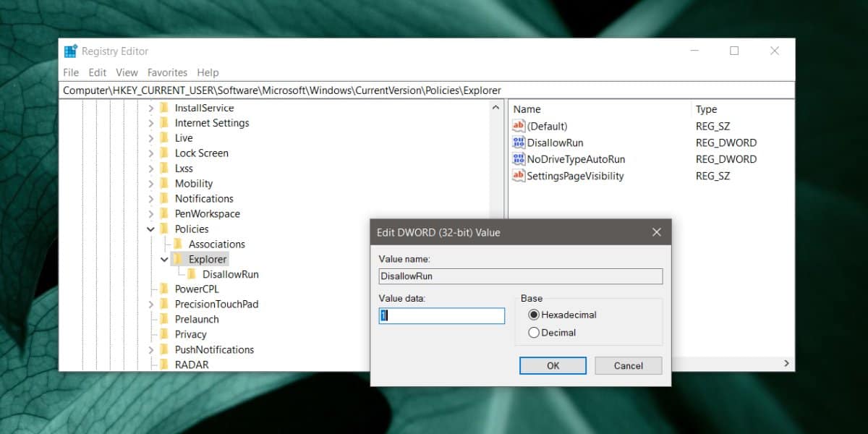Click the Internet Settings folder icon

pyautogui.click(x=165, y=123)
